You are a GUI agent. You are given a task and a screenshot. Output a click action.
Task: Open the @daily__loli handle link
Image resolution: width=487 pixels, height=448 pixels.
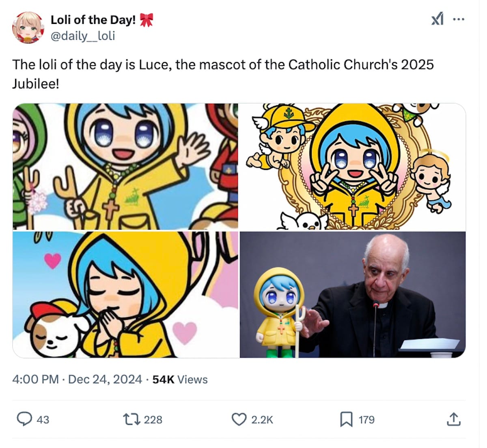(x=83, y=36)
